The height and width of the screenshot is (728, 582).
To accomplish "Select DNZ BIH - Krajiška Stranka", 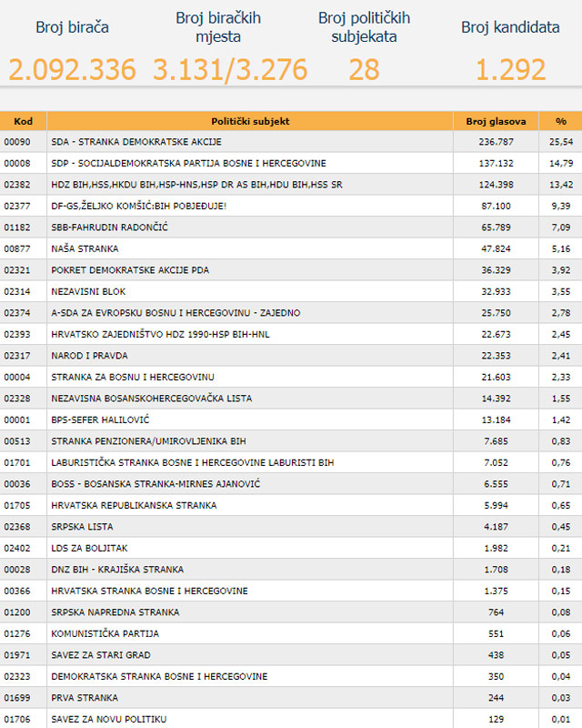I will 117,569.
